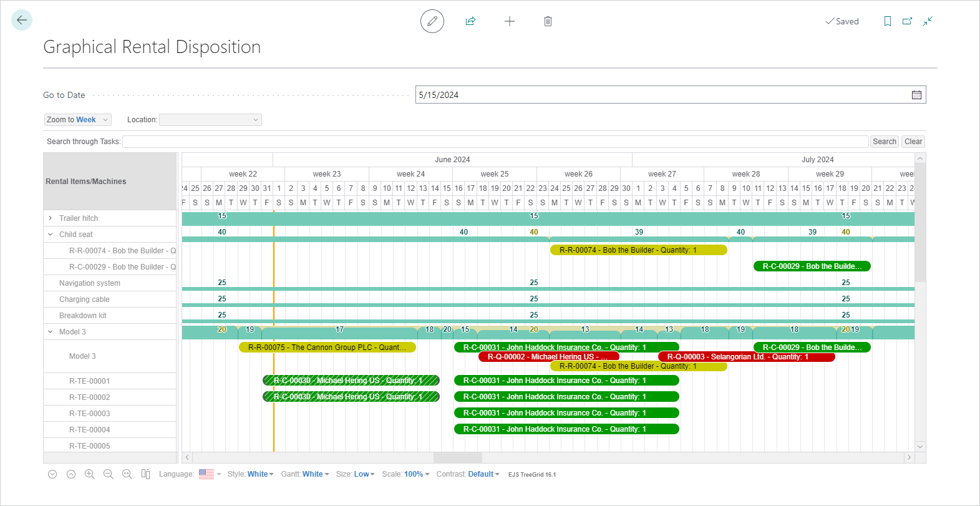Click the Search through Tasks field

click(x=495, y=142)
